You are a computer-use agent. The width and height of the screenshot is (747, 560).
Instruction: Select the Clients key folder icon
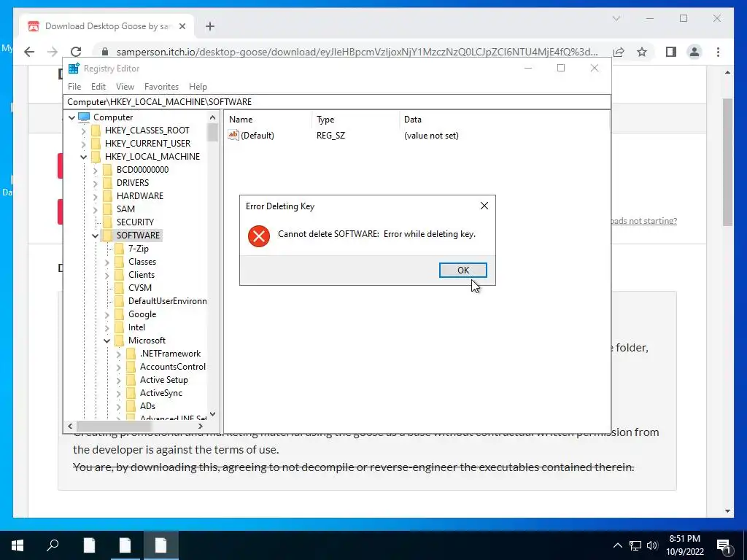pos(119,275)
